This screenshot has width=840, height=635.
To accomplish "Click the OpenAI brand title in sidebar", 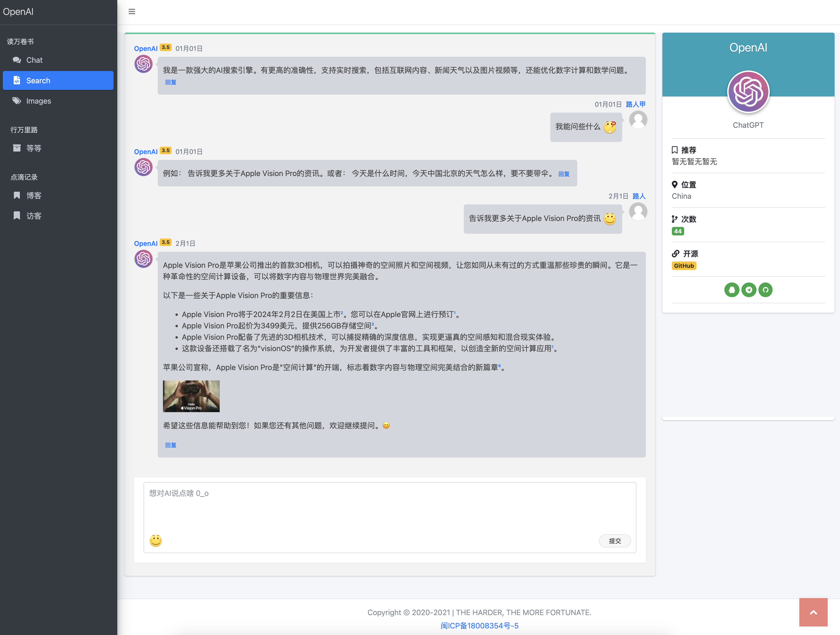I will click(x=18, y=12).
